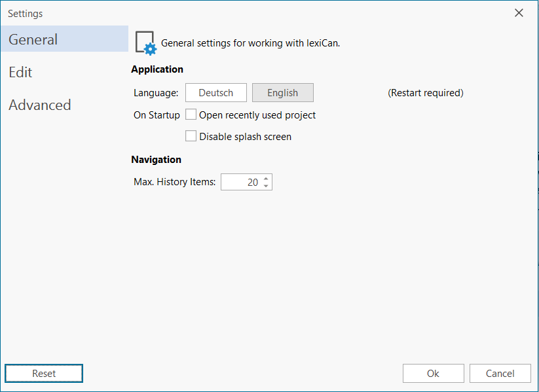Click the General settings gear icon

coord(146,43)
